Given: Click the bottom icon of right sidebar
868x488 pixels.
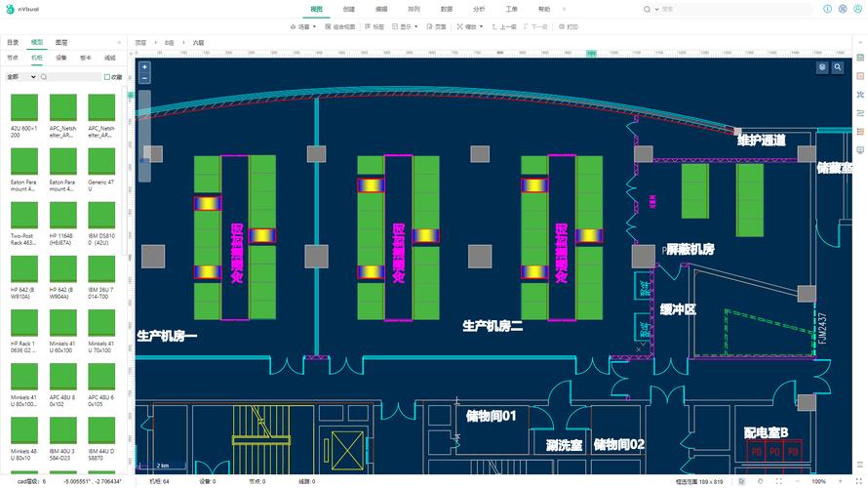Looking at the screenshot, I should click(859, 465).
